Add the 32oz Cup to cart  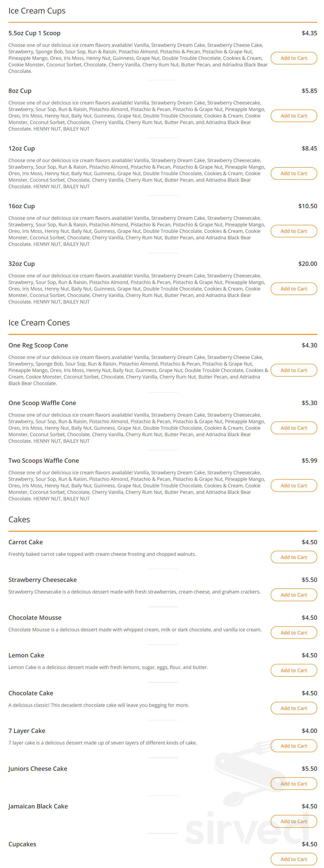[x=293, y=289]
